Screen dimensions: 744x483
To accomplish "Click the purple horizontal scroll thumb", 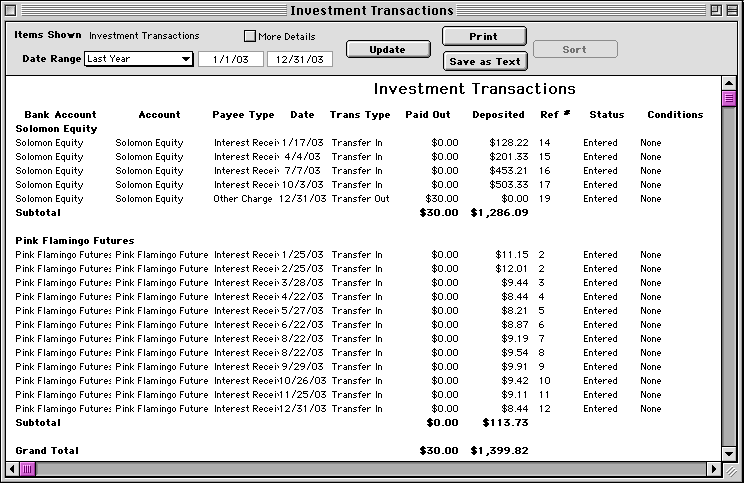I will point(28,469).
